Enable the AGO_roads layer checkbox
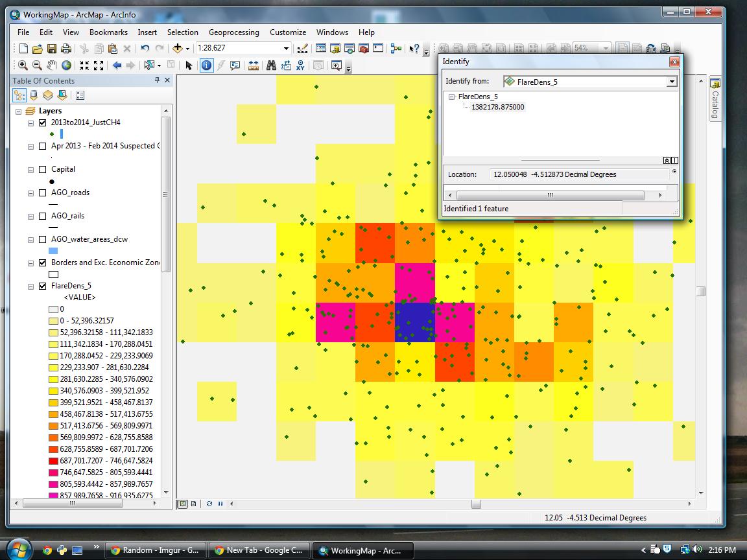 [x=43, y=192]
